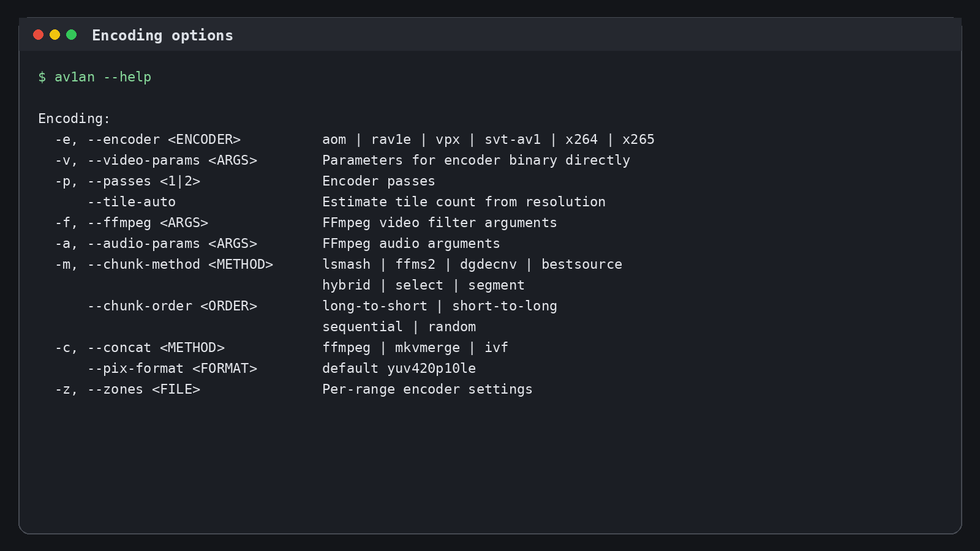Click the "--tile-auto" option
This screenshot has width=980, height=551.
(x=132, y=202)
